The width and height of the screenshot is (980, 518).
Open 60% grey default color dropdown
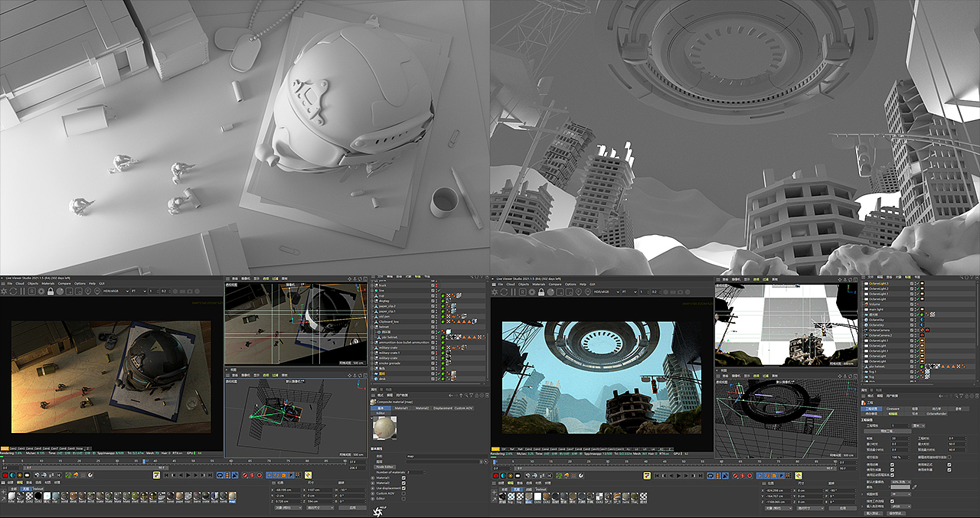click(900, 481)
